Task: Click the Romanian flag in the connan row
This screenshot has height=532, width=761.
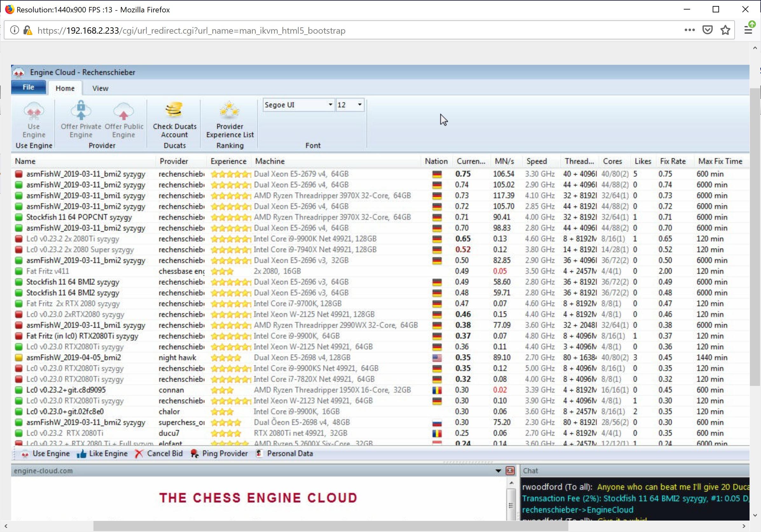Action: tap(437, 390)
